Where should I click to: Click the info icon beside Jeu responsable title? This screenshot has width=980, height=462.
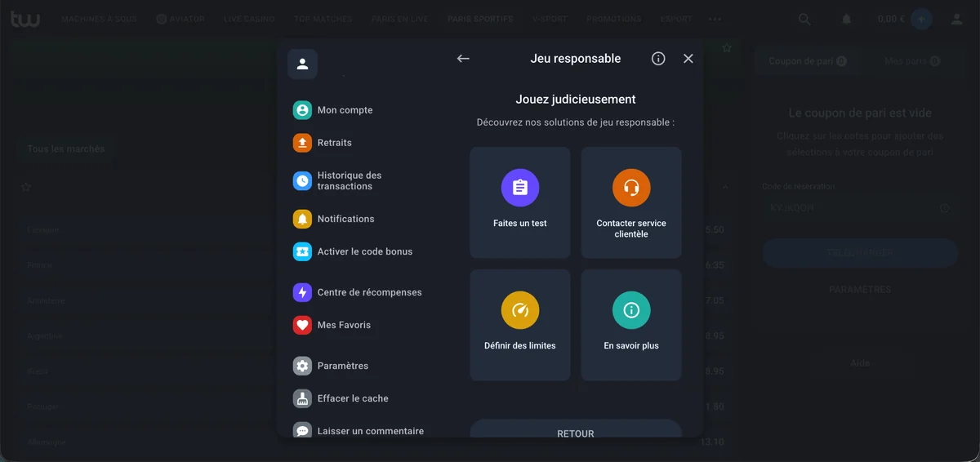[658, 59]
